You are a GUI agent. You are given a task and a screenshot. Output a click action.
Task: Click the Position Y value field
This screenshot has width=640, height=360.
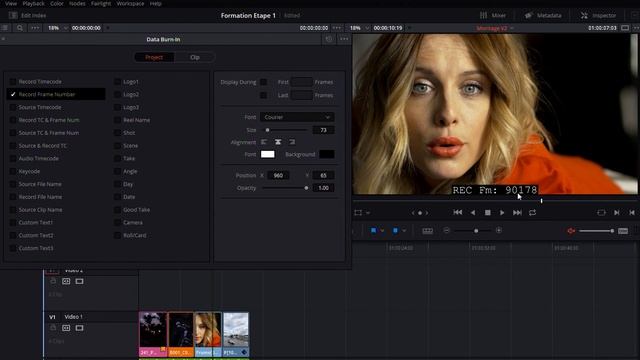point(323,175)
